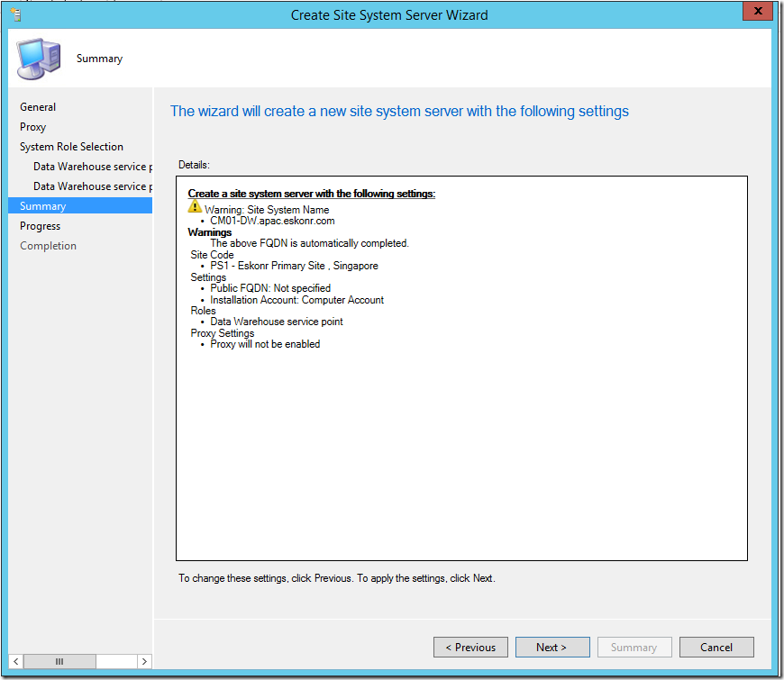Select the highlighted Summary step

[x=80, y=206]
